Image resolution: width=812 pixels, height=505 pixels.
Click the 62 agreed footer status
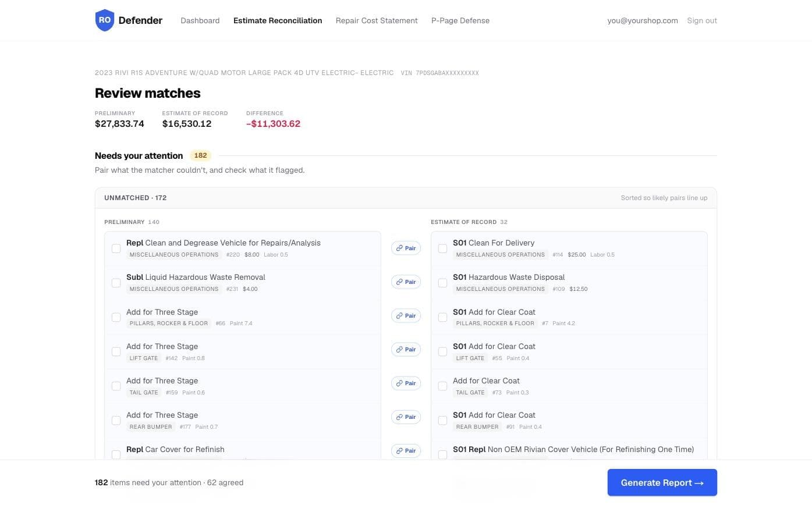pyautogui.click(x=225, y=482)
